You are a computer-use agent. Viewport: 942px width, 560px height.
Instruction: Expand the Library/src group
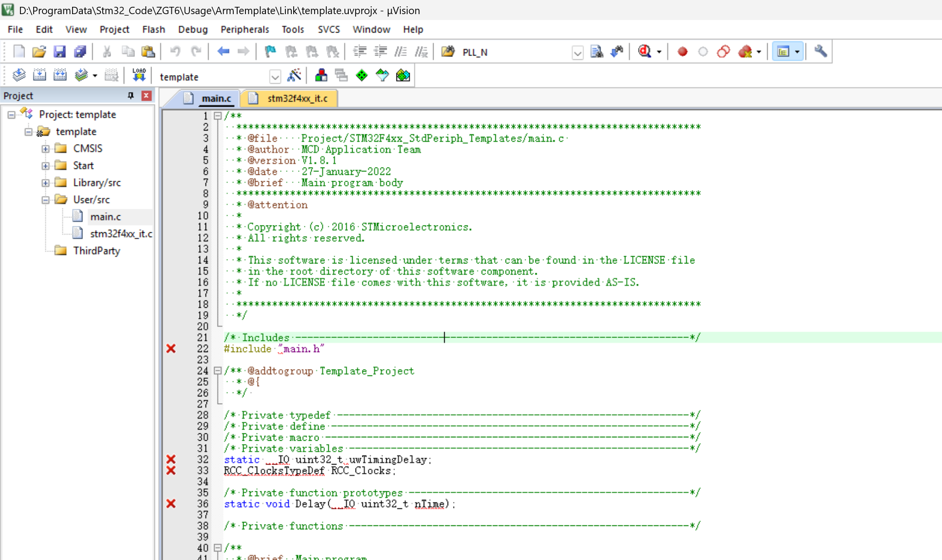coord(45,183)
